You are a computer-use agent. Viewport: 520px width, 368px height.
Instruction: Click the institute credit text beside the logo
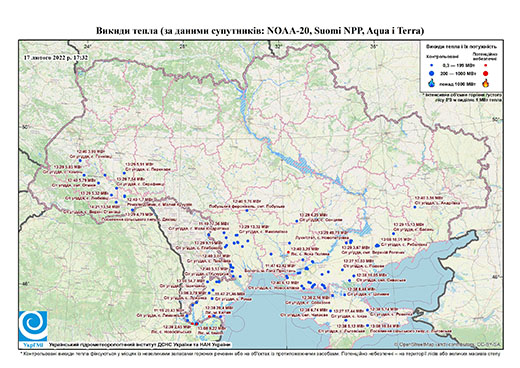click(139, 345)
